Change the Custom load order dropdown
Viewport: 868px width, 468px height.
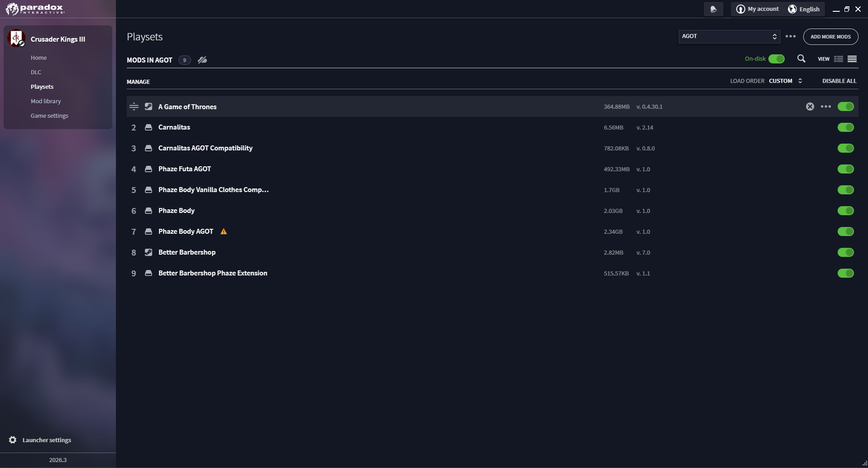coord(786,81)
